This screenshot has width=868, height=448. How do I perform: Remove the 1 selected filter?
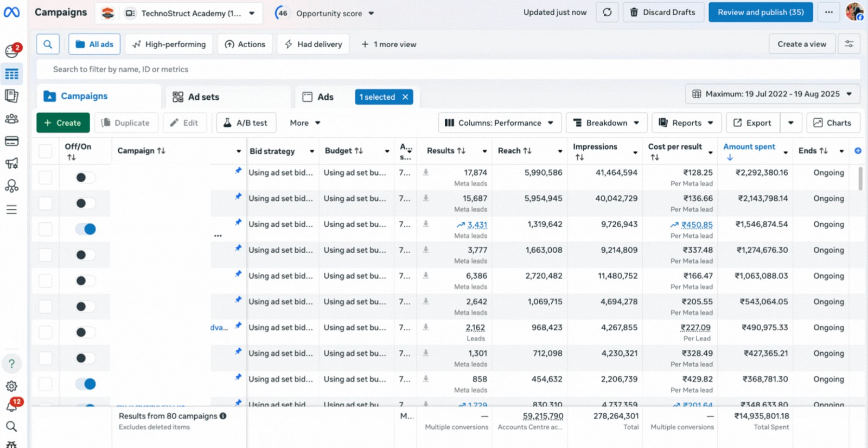(x=405, y=97)
